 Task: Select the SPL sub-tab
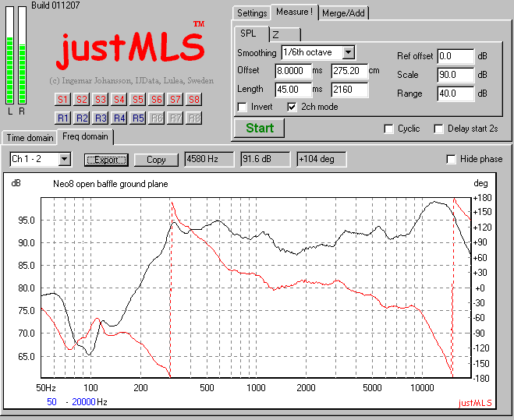click(x=251, y=34)
